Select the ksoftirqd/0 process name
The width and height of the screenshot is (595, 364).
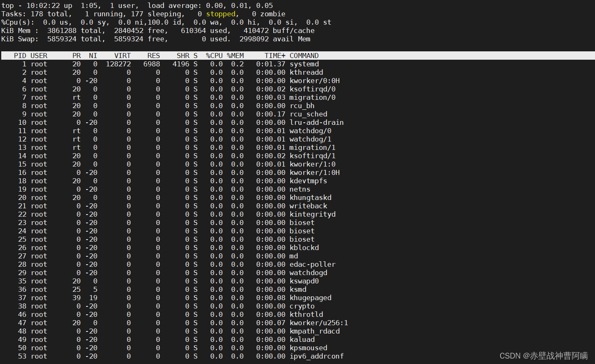click(313, 89)
